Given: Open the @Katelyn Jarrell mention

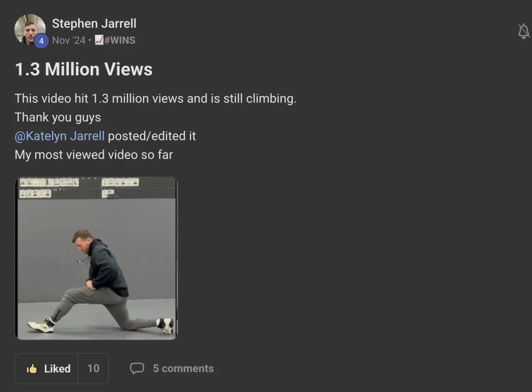Looking at the screenshot, I should pyautogui.click(x=59, y=136).
